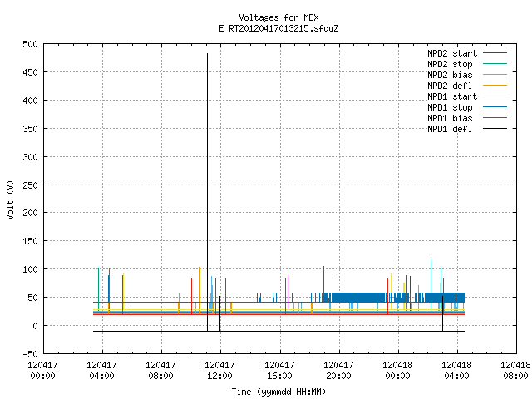Click the 'Voltages for MEX' chart title
The height and width of the screenshot is (399, 532).
pyautogui.click(x=278, y=17)
